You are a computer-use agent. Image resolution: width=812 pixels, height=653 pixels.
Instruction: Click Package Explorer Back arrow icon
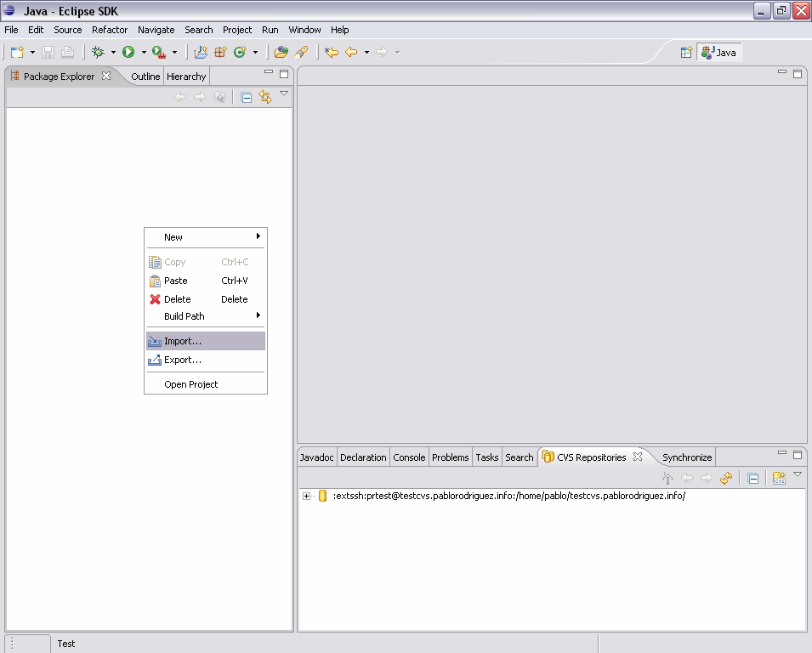tap(179, 97)
